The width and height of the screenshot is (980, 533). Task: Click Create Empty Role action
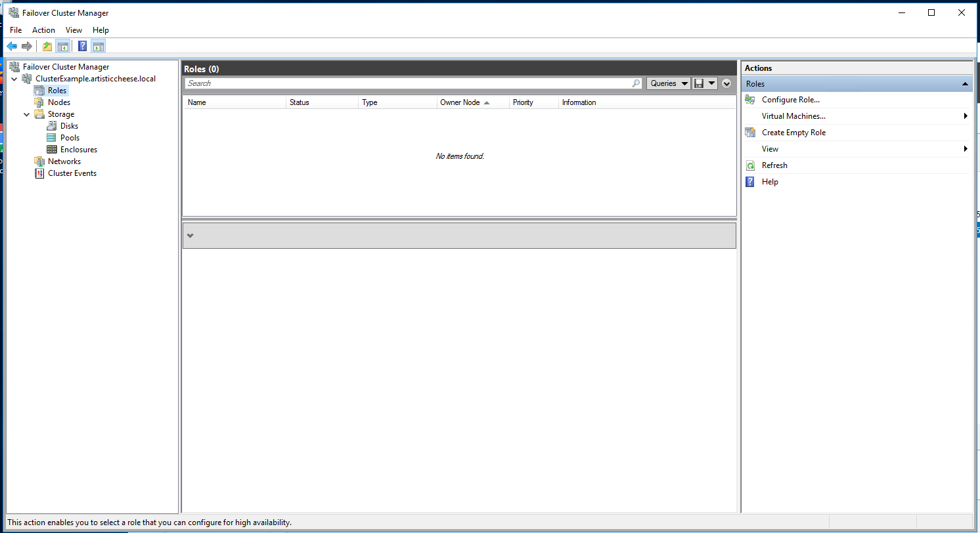click(793, 133)
